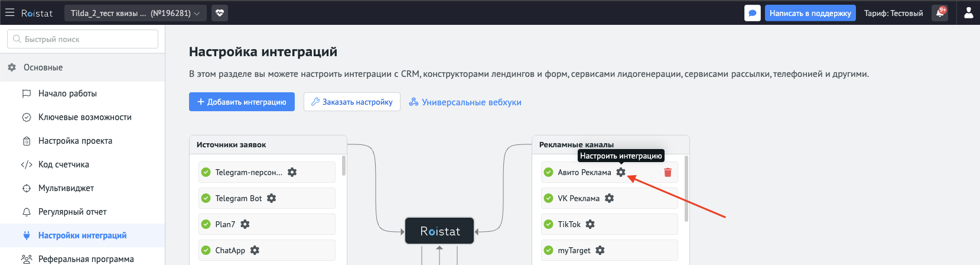
Task: Click the Roistat logo in header
Action: coord(37,13)
